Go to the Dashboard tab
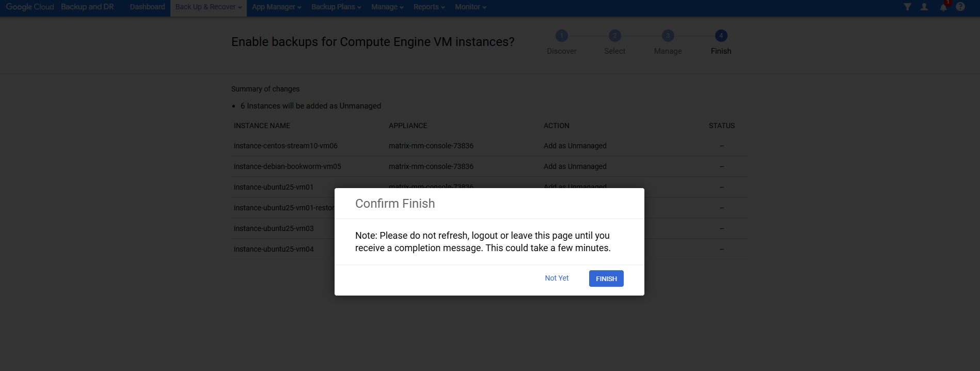The image size is (980, 371). coord(147,7)
